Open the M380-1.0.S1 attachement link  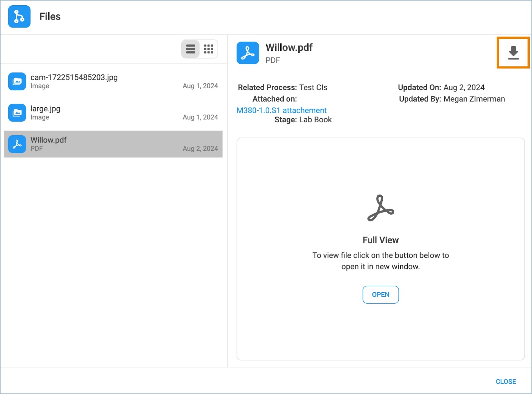282,110
